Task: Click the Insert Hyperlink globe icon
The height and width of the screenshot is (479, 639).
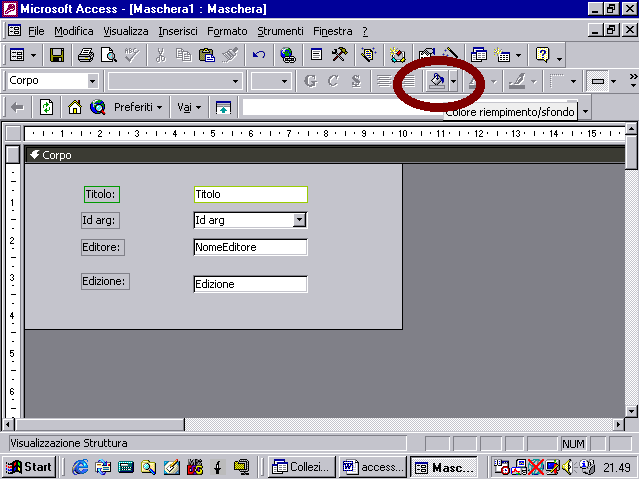Action: click(x=288, y=55)
